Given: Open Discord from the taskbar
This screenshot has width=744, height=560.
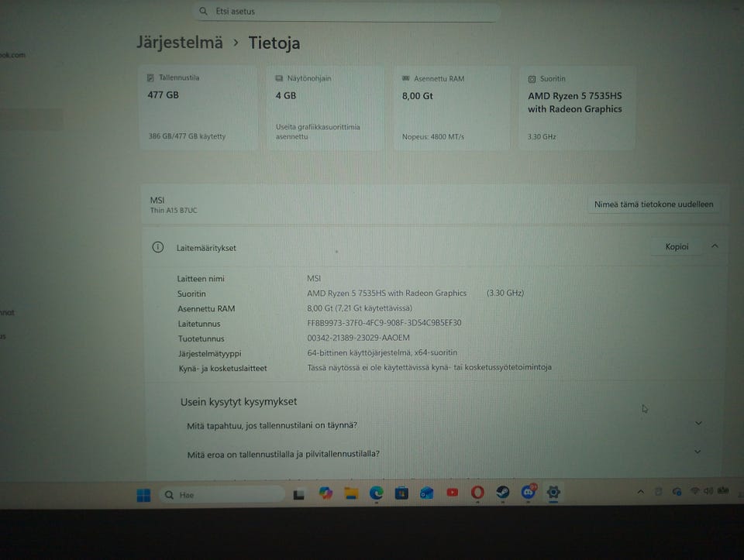Looking at the screenshot, I should [x=528, y=492].
